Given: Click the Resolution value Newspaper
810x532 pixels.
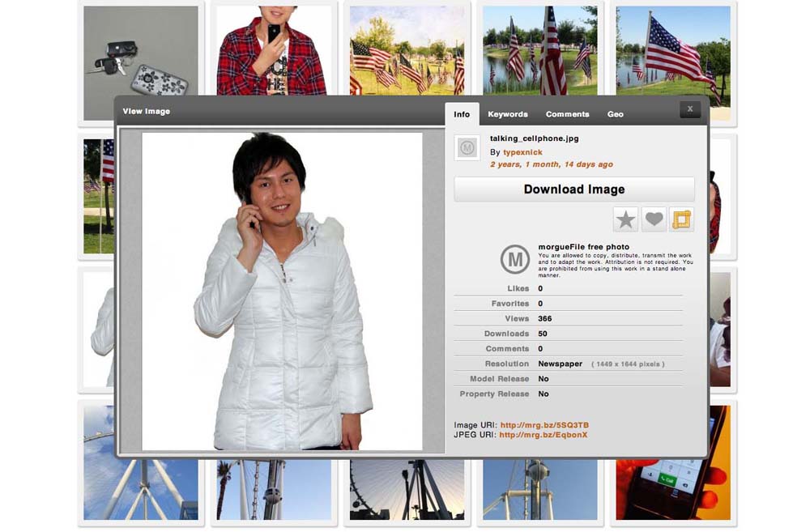Looking at the screenshot, I should (560, 364).
